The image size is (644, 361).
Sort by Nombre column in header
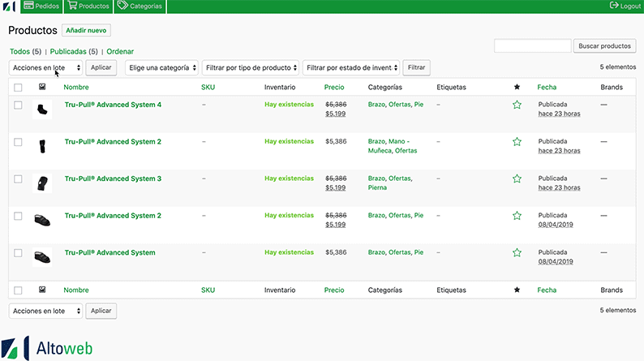point(76,87)
